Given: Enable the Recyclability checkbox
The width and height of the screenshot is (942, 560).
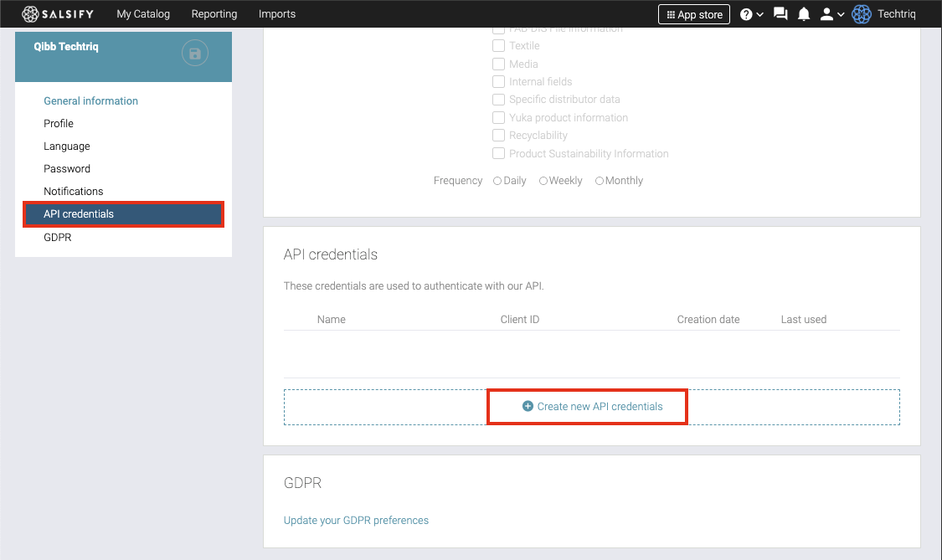Looking at the screenshot, I should click(x=498, y=136).
